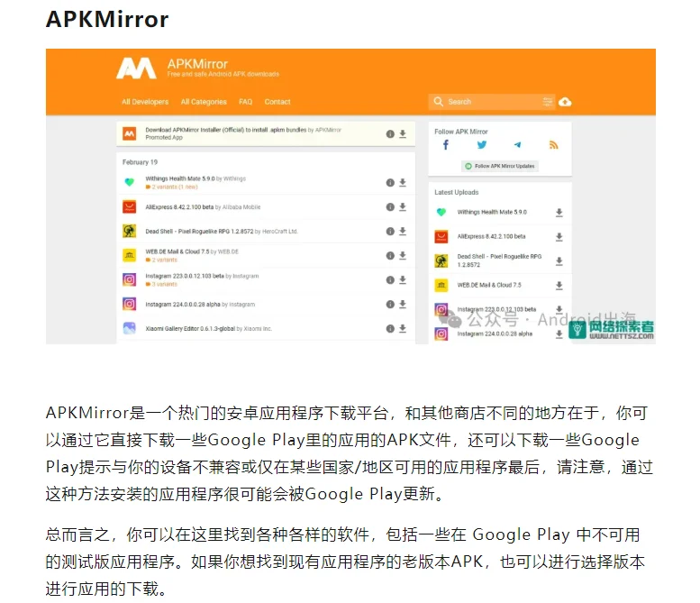Download AliExpress beta from main list
This screenshot has width=700, height=603.
[x=403, y=206]
